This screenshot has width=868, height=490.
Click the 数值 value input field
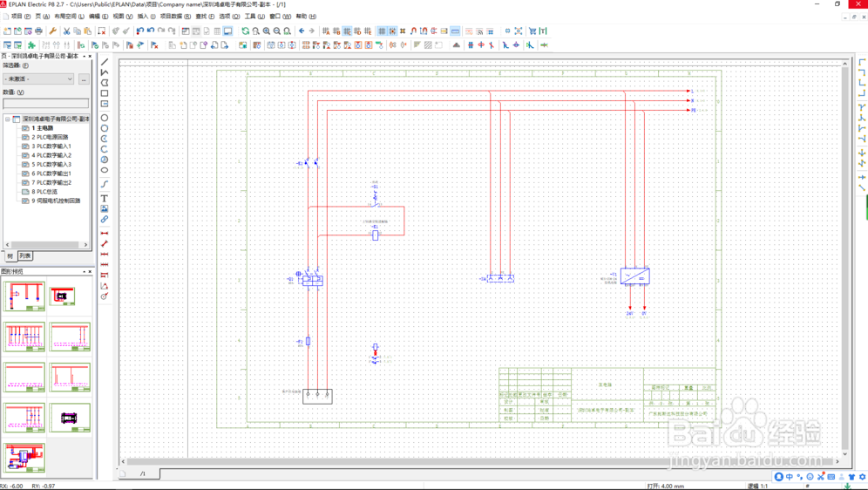coord(45,103)
